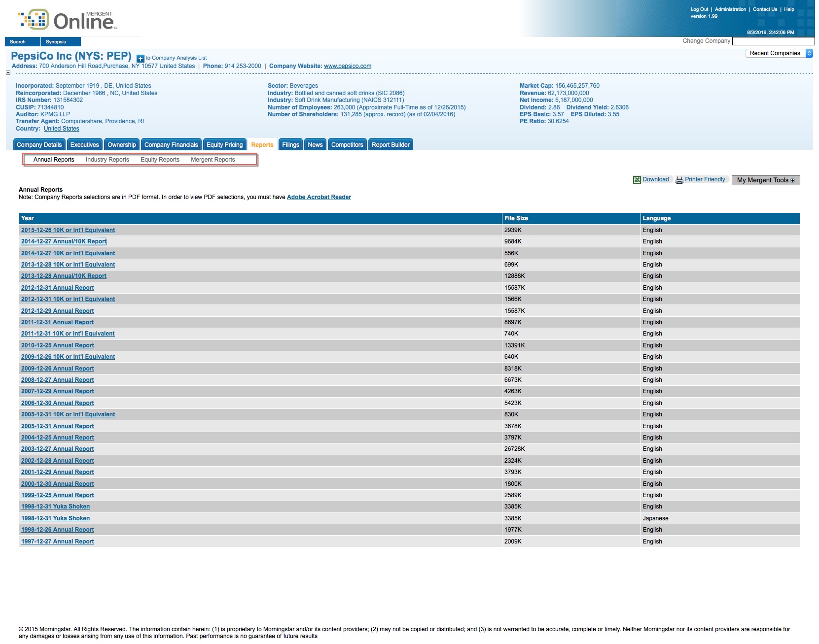
Task: Open 2006-12-30 Annual Report
Action: click(58, 403)
